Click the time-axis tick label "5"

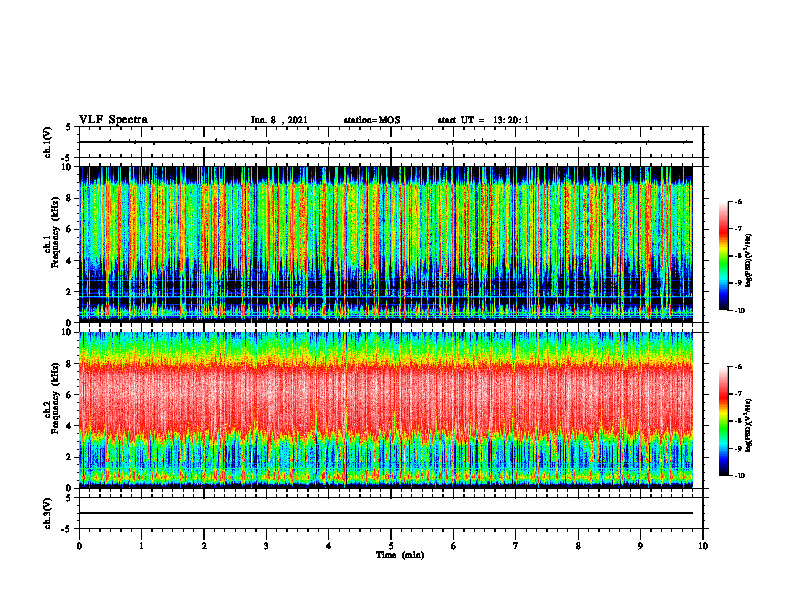click(x=391, y=546)
